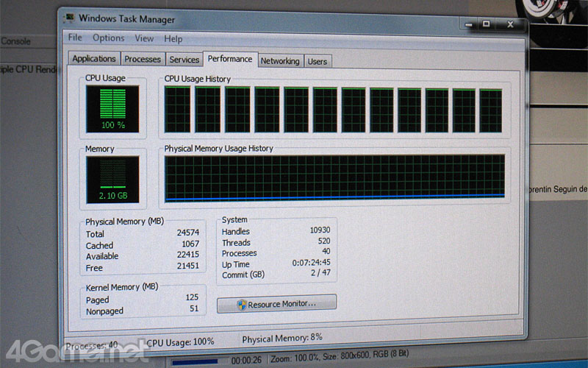Image resolution: width=588 pixels, height=368 pixels.
Task: Click the Task Manager title bar icon
Action: coord(69,18)
